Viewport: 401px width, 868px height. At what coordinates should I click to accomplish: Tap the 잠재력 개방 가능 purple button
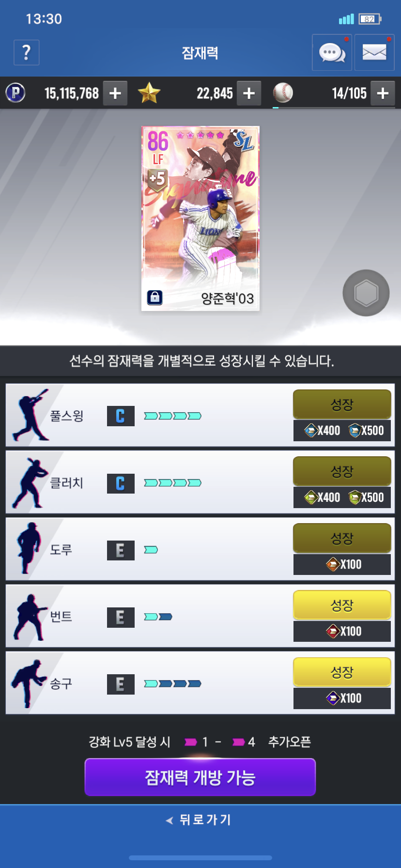pyautogui.click(x=200, y=777)
